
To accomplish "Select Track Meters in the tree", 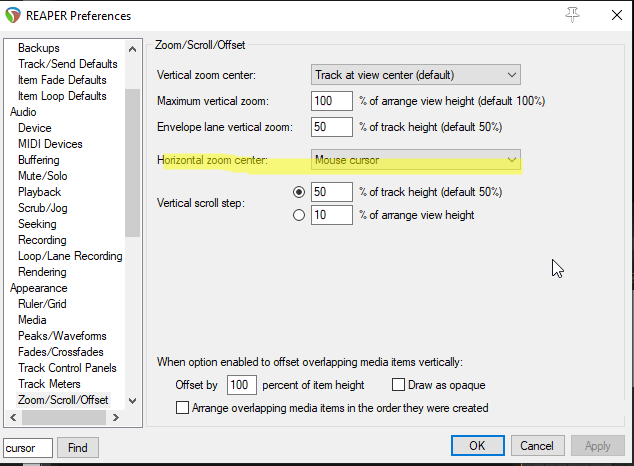I will (x=49, y=384).
